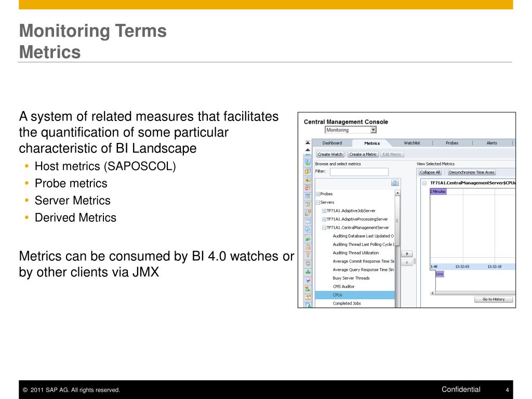Click the Edit Metric button
This screenshot has height=399, width=532.
pyautogui.click(x=392, y=154)
